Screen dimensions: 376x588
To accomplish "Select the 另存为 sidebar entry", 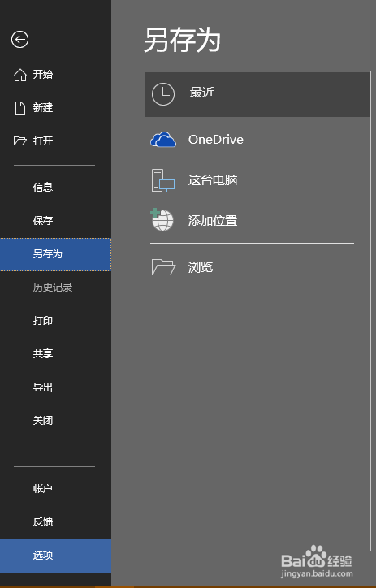I will pos(55,254).
